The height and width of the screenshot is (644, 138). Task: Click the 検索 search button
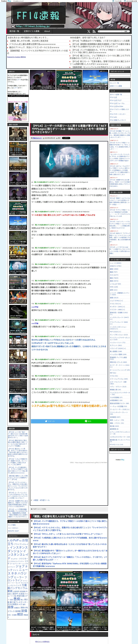pyautogui.click(x=126, y=31)
